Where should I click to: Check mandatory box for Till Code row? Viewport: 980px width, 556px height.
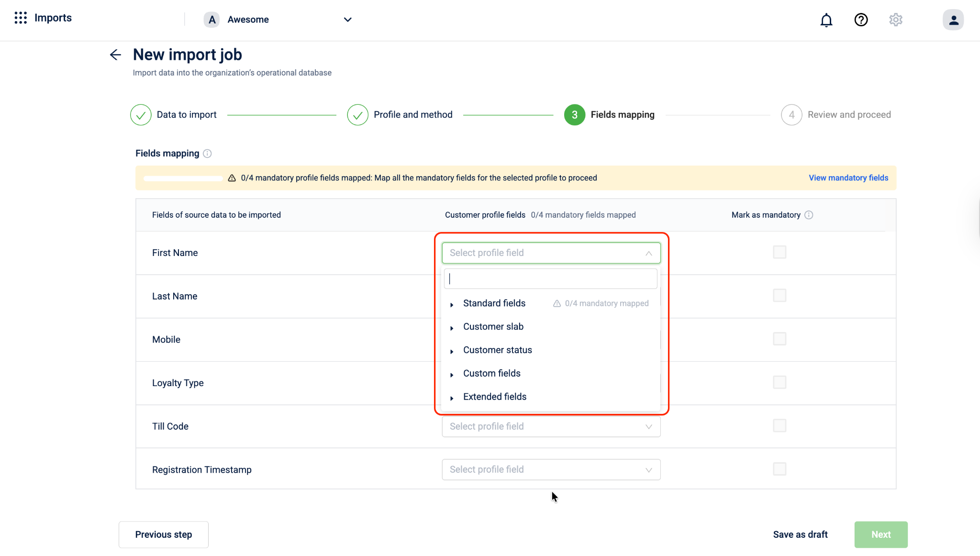pyautogui.click(x=780, y=426)
